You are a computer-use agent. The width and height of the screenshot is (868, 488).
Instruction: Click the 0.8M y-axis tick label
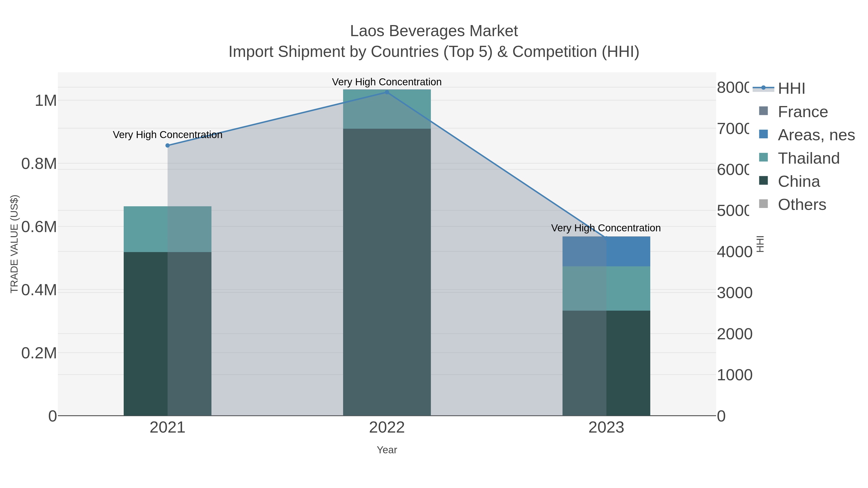39,164
